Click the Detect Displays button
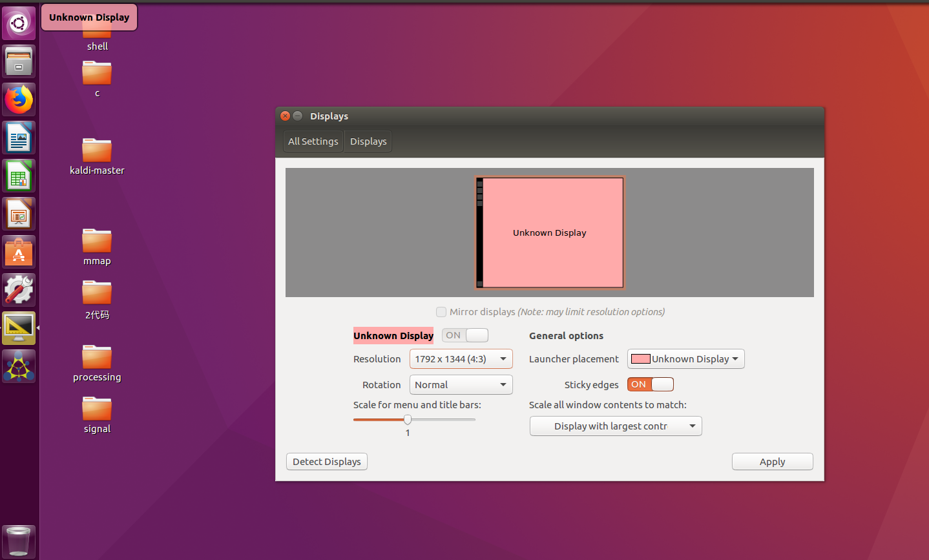 [326, 461]
